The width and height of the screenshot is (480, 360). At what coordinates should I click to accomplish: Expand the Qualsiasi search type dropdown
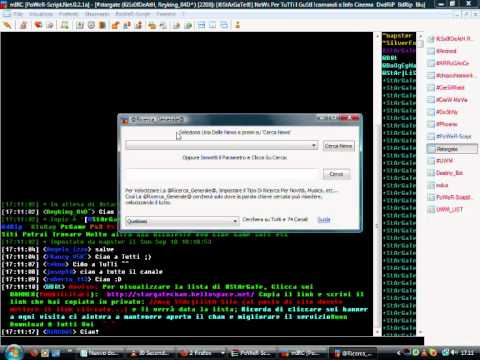click(x=182, y=221)
